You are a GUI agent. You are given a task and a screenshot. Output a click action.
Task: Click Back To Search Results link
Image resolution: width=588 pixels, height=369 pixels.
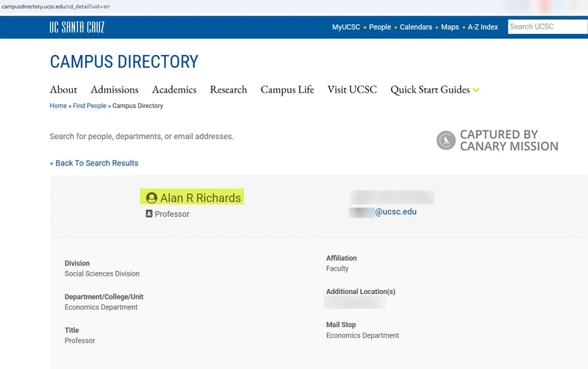[x=94, y=163]
